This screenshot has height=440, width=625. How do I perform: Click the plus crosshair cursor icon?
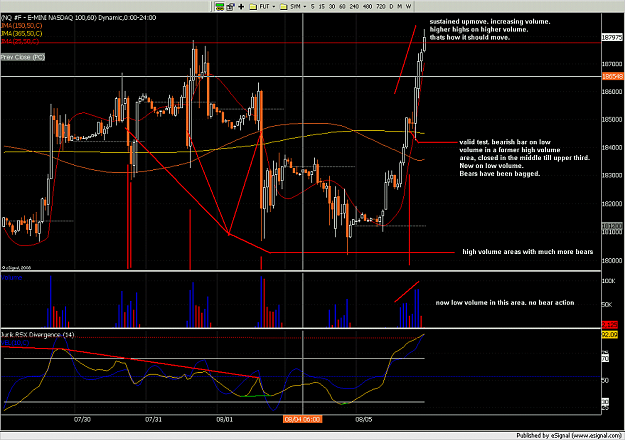(x=241, y=6)
